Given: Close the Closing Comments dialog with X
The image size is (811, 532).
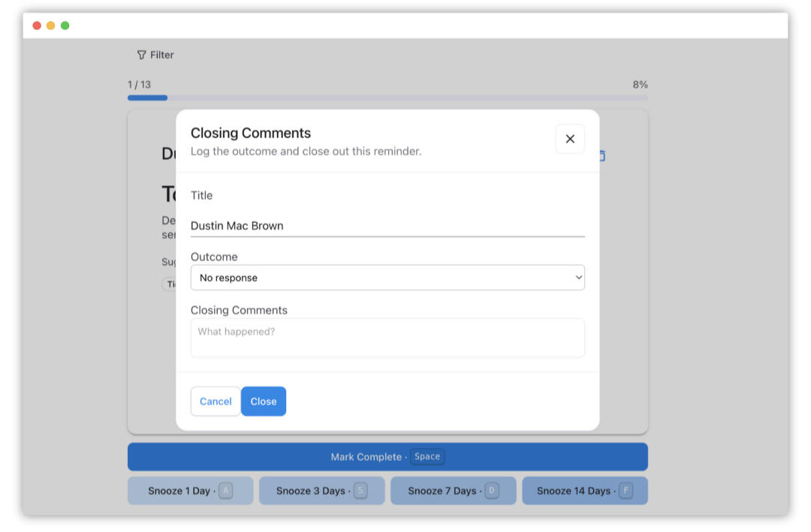Looking at the screenshot, I should click(569, 139).
